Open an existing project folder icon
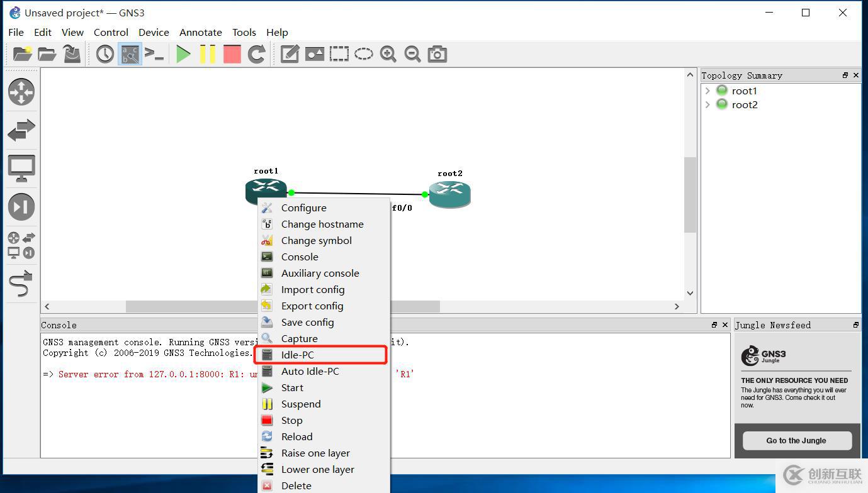868x493 pixels. 47,54
